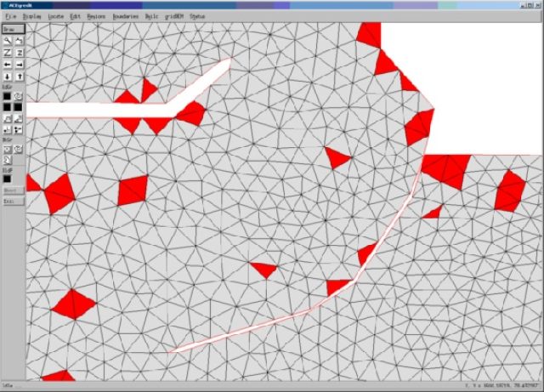The height and width of the screenshot is (392, 544).
Task: Pan the view right with the right arrow
Action: coord(18,64)
